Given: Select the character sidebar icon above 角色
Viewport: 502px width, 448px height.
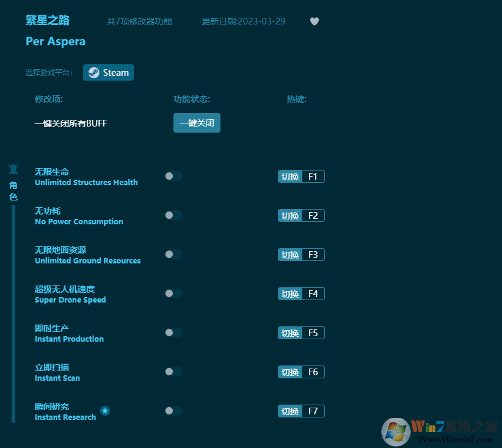Looking at the screenshot, I should coord(13,169).
